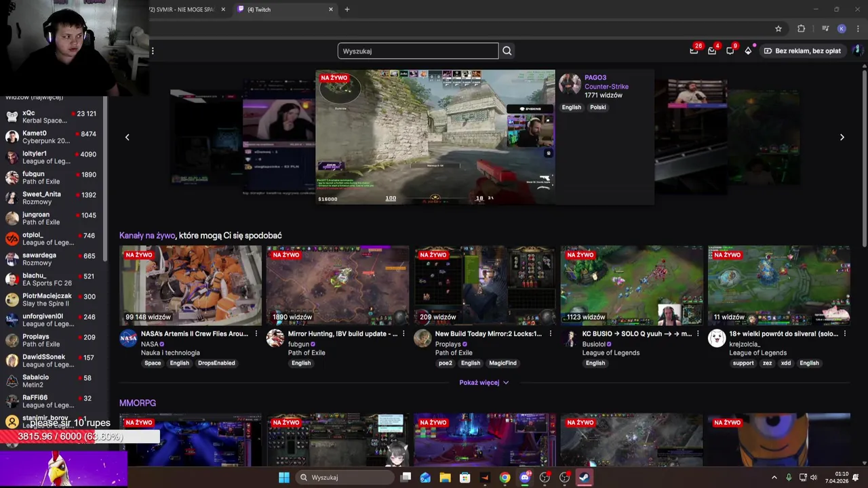Open Proplays channel avatar on New Build card
The image size is (868, 488).
pyautogui.click(x=422, y=338)
